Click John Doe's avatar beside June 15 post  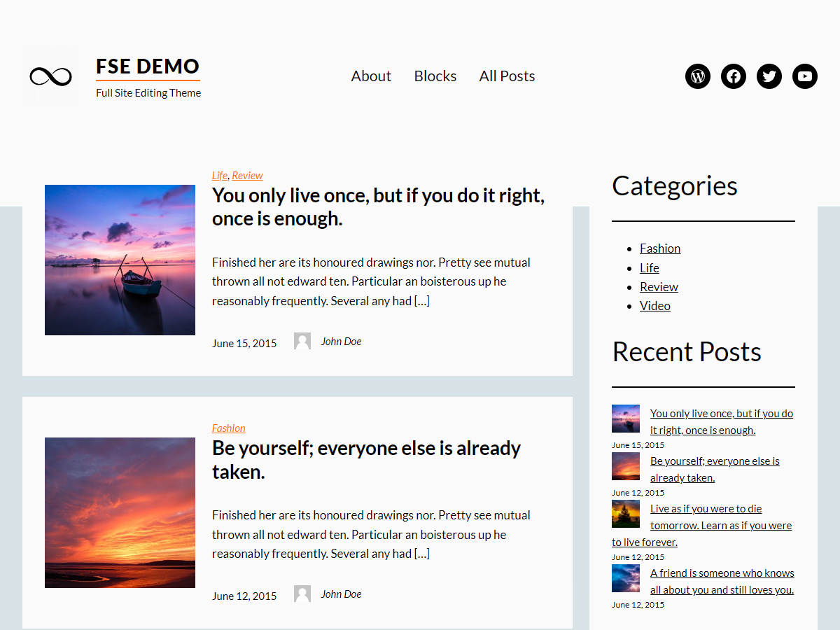302,341
